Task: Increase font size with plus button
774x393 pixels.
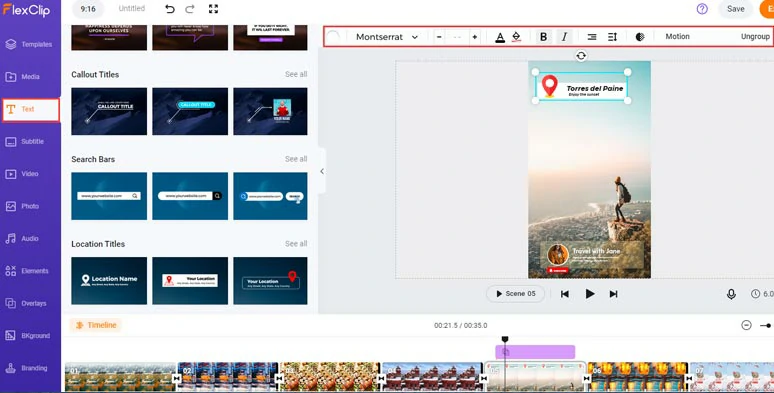Action: [x=474, y=37]
